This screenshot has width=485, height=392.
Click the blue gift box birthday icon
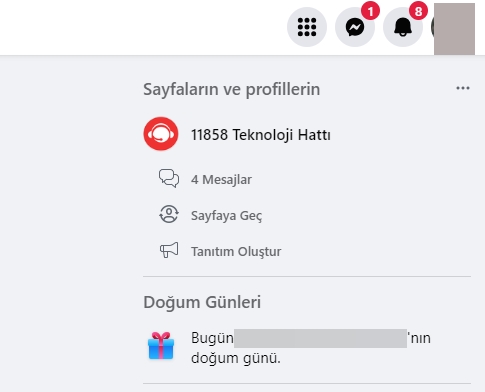point(161,346)
